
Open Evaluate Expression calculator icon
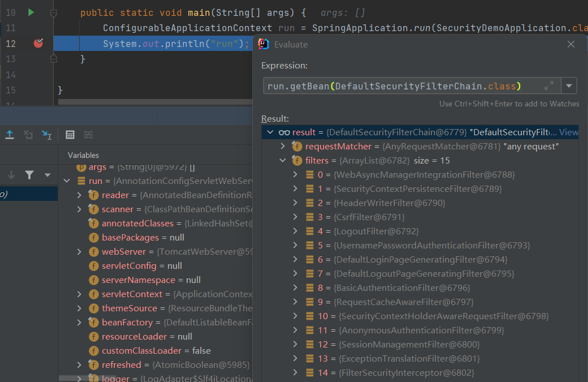coord(70,135)
